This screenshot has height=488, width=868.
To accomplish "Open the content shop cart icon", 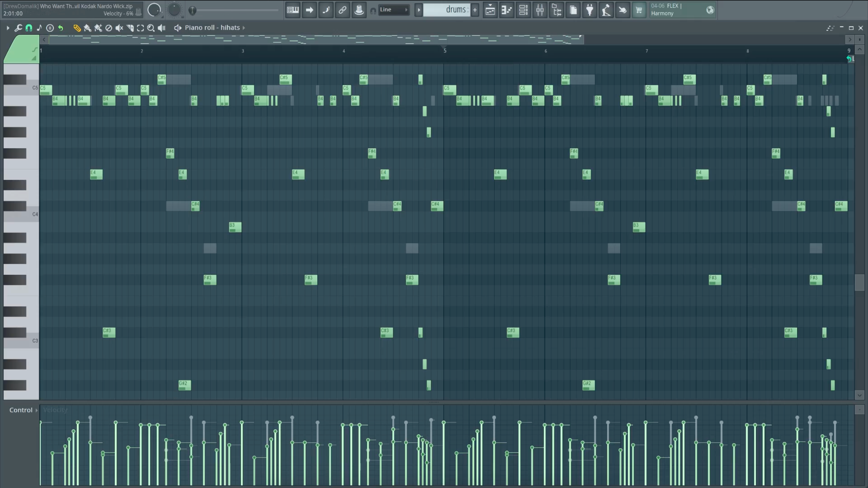I will pos(639,10).
